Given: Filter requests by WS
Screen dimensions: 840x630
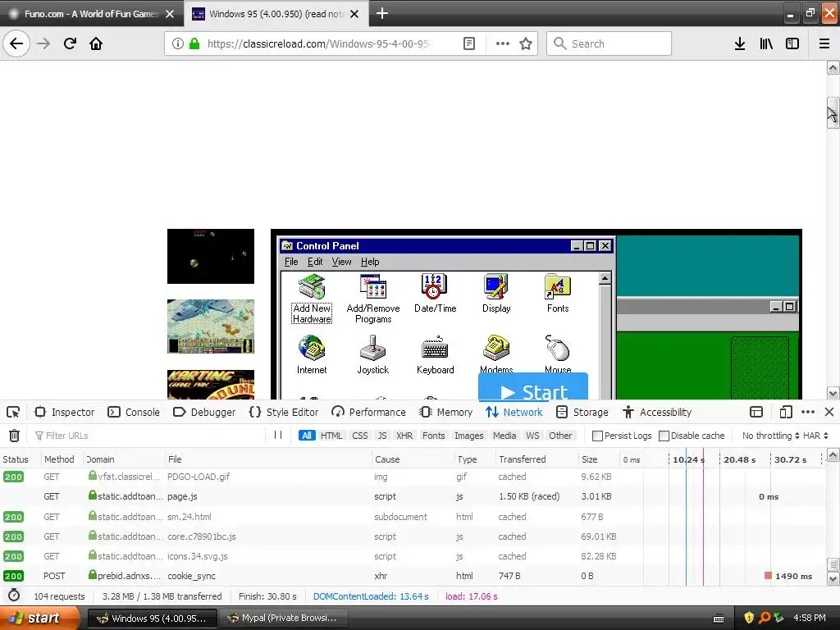Looking at the screenshot, I should tap(532, 436).
